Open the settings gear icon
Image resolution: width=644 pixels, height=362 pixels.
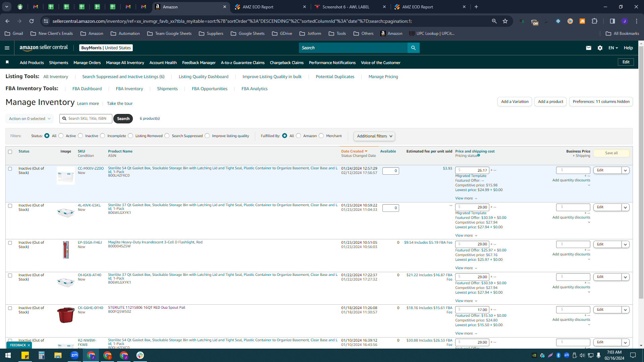[x=600, y=48]
